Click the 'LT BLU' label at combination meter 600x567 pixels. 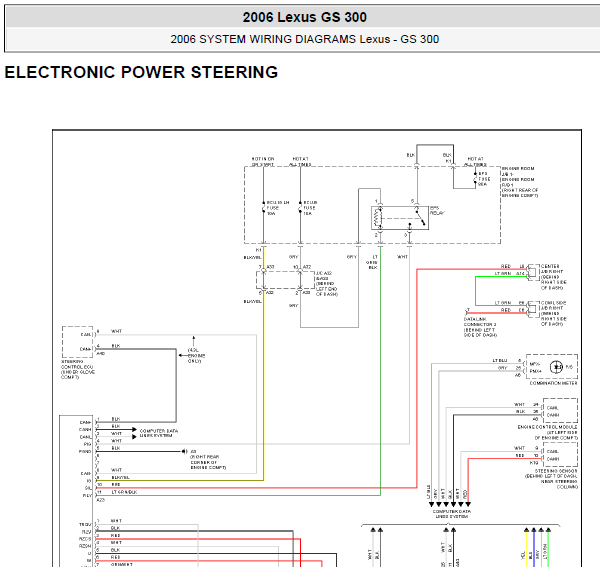[500, 360]
